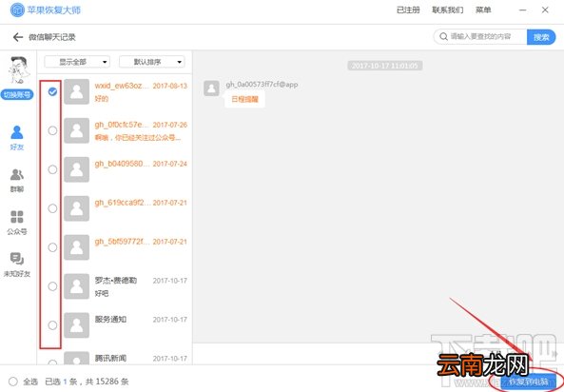This screenshot has width=564, height=392.
Task: Click the 切换账号 switch account button
Action: point(17,95)
